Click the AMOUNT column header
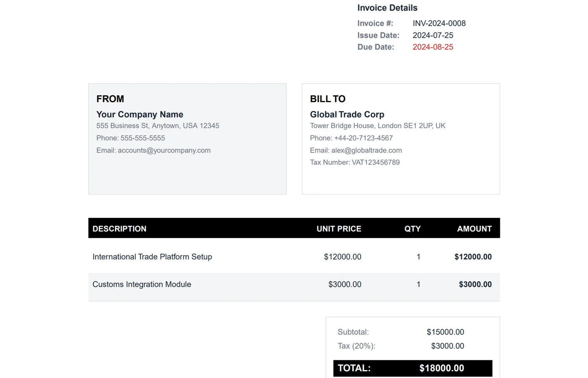Viewport: 588px width, 378px height. click(x=474, y=229)
